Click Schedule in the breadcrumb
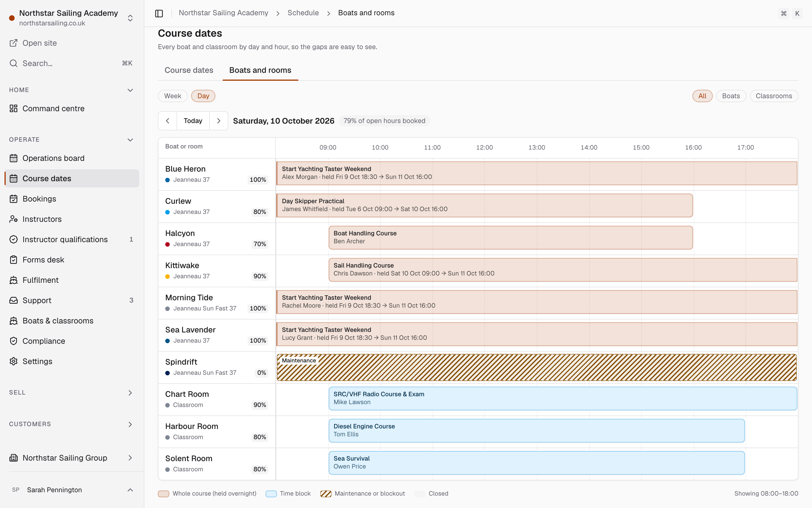Image resolution: width=812 pixels, height=508 pixels. (303, 13)
